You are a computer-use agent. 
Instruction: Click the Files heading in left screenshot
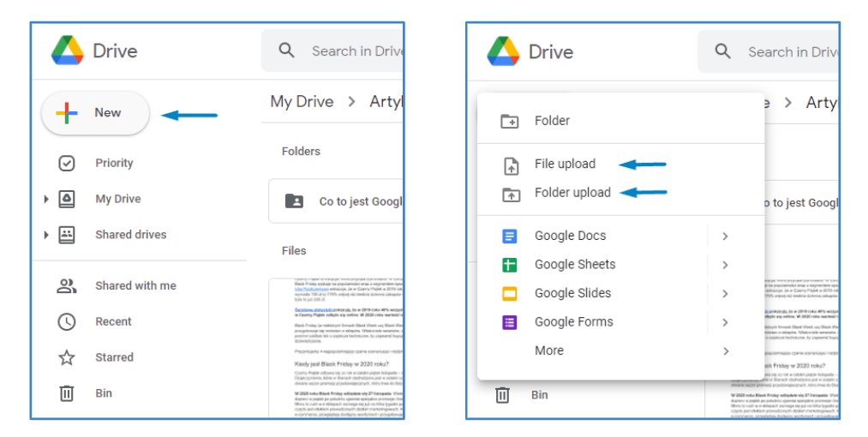[x=293, y=251]
